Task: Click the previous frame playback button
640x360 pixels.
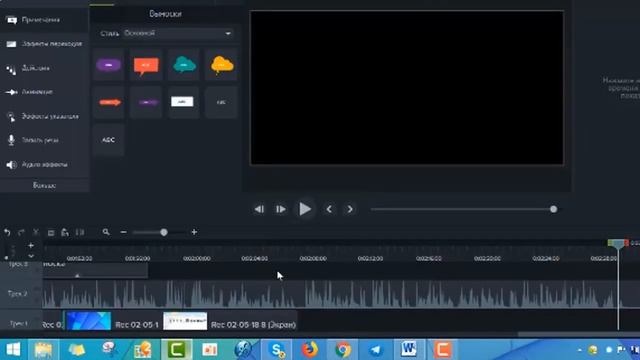Action: click(x=259, y=209)
